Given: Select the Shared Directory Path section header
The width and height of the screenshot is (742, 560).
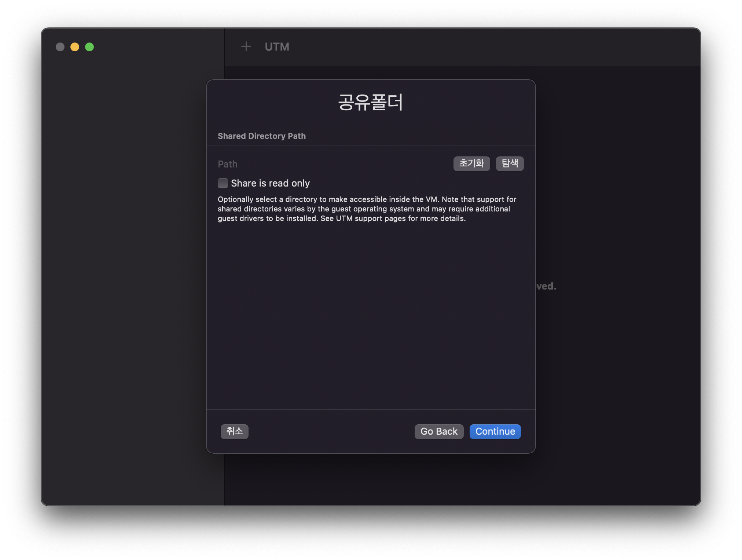Looking at the screenshot, I should click(262, 136).
